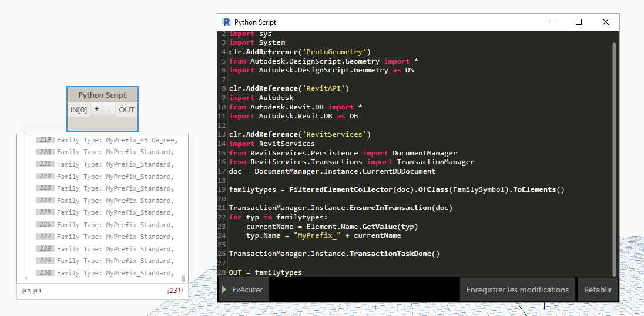This screenshot has width=644, height=316.
Task: Click the 'import Autodesk' line 9
Action: click(261, 98)
